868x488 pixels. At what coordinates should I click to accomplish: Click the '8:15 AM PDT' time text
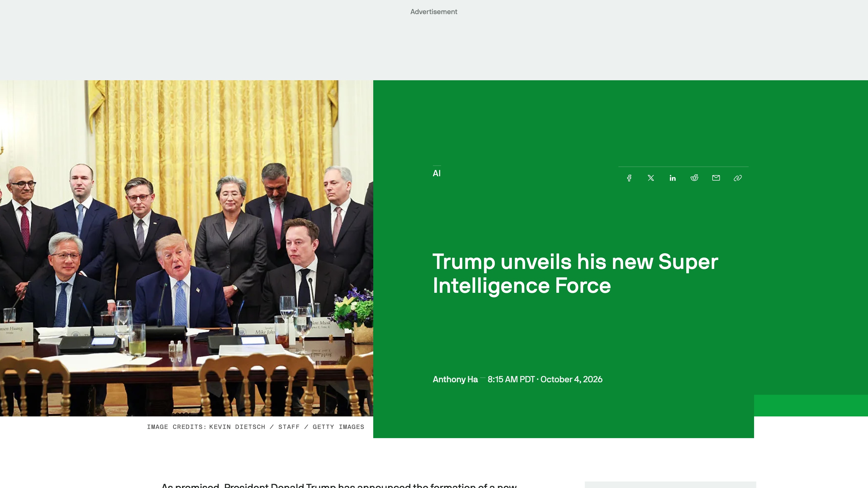(x=511, y=379)
